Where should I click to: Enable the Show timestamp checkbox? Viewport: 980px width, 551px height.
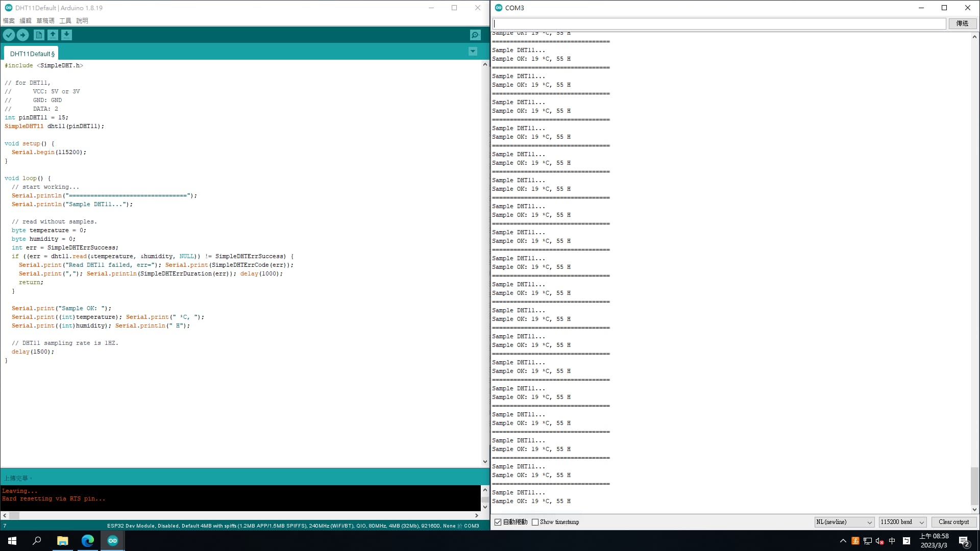(535, 522)
